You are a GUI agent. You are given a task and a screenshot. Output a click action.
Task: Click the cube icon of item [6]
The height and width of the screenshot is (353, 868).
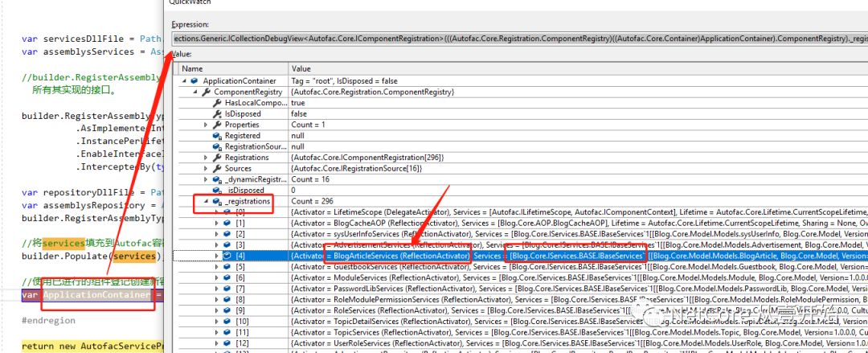(x=227, y=277)
